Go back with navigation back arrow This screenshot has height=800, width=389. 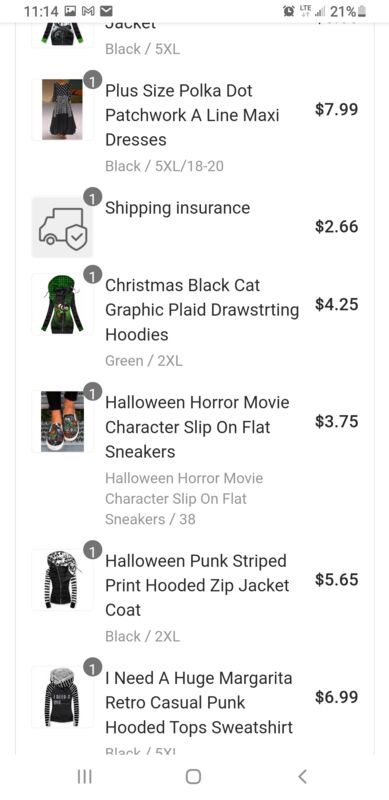pos(302,776)
